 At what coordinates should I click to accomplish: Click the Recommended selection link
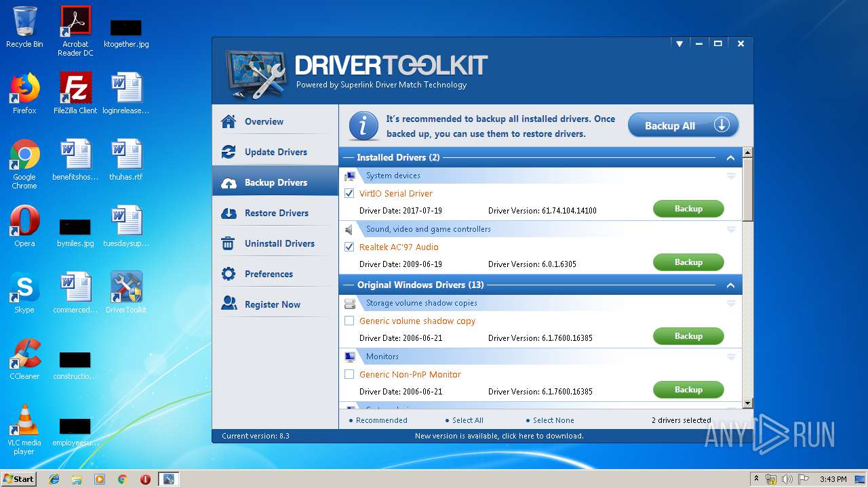(382, 420)
